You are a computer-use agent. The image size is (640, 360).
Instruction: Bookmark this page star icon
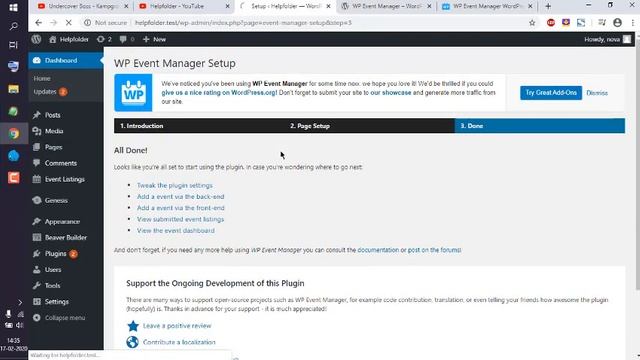532,23
